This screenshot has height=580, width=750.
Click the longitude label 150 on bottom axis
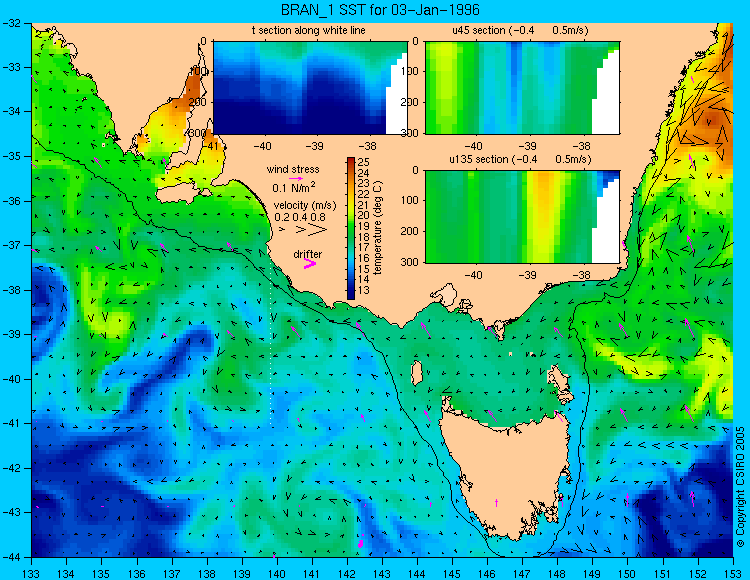click(627, 574)
